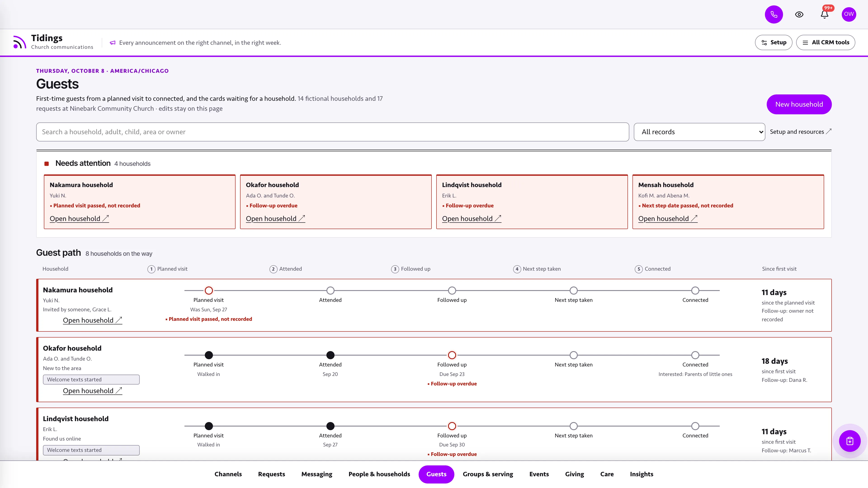Viewport: 868px width, 488px height.
Task: Toggle the eye view icon in header
Action: 799,14
